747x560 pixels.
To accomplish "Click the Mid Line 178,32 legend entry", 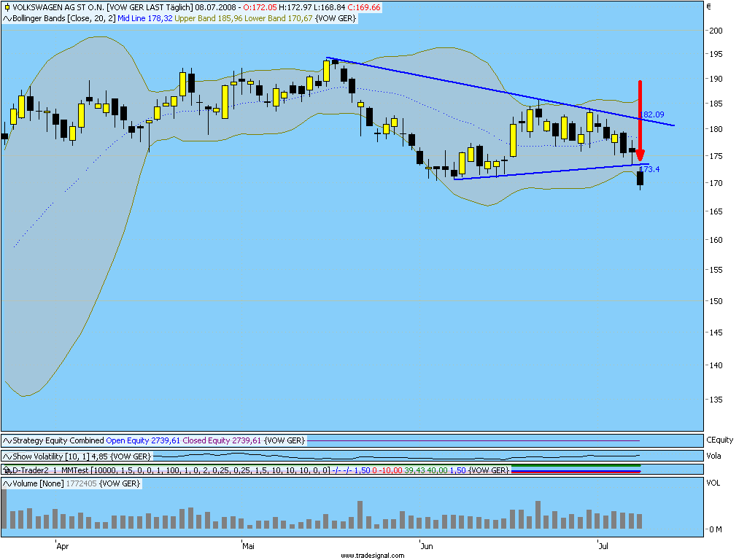I will click(145, 18).
